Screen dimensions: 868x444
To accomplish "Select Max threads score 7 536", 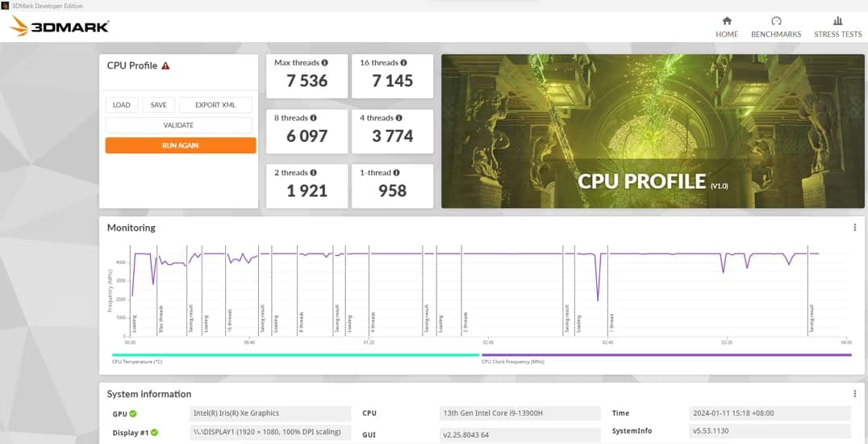I will point(307,81).
